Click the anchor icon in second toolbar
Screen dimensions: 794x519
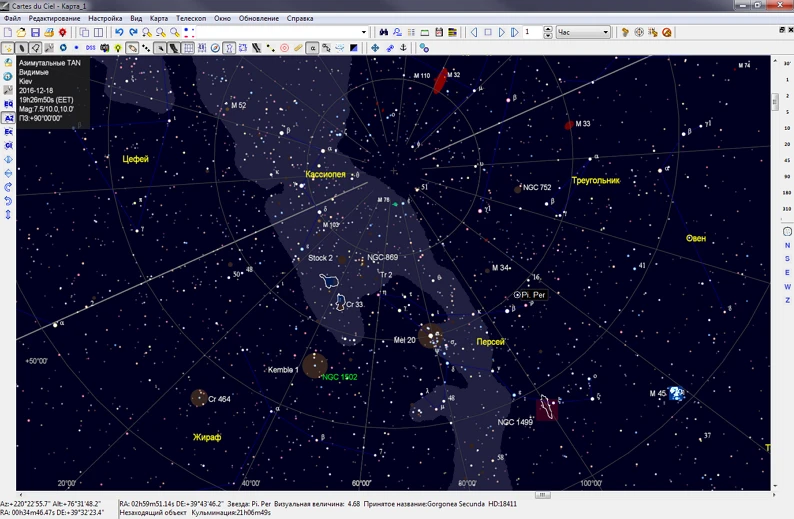(404, 48)
